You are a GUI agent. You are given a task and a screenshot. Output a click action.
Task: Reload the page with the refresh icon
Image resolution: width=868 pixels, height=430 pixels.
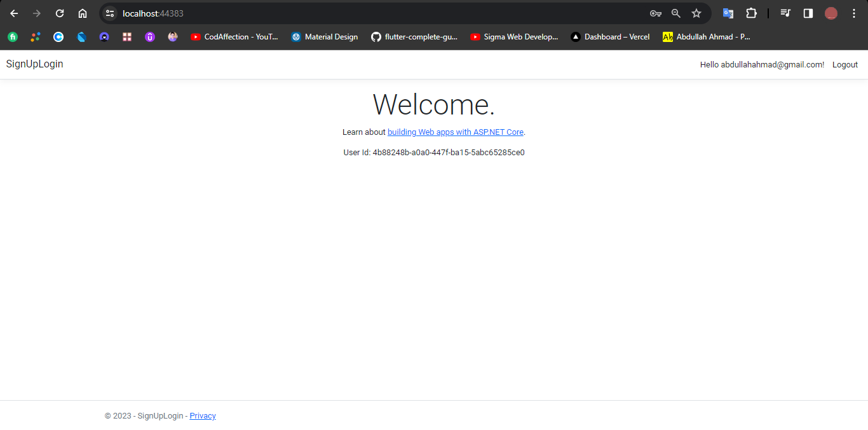pos(60,13)
